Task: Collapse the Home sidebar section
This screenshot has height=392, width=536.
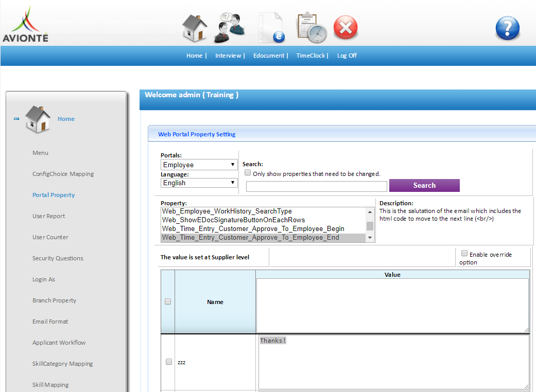Action: point(16,119)
